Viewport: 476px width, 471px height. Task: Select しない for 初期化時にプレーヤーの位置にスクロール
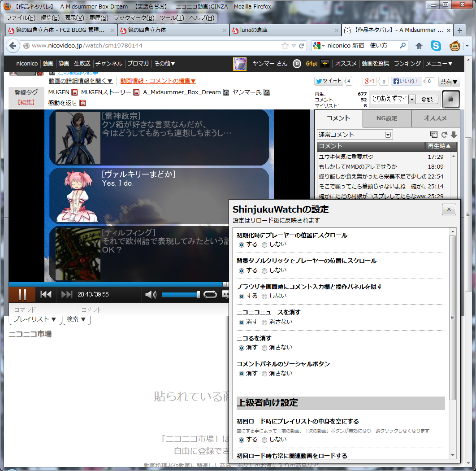264,244
